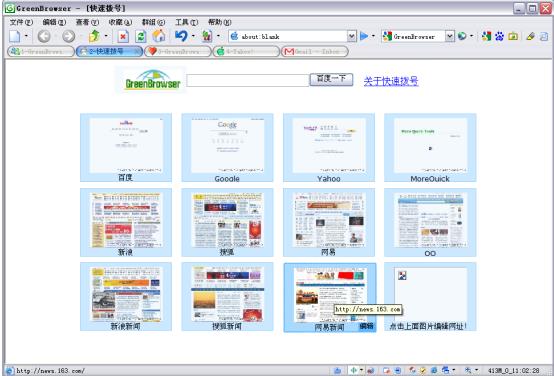Click the highlighter pen toolbar icon
This screenshot has width=554, height=376.
click(x=530, y=36)
